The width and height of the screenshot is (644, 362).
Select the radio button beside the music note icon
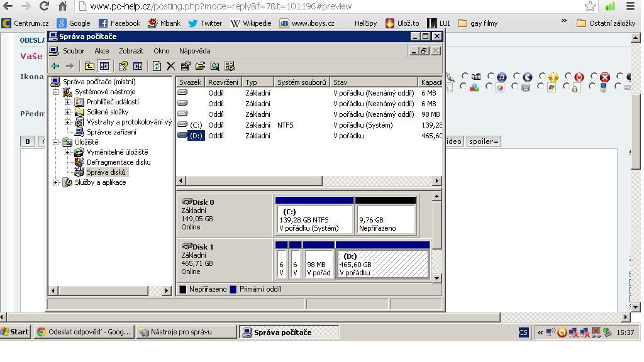click(491, 77)
